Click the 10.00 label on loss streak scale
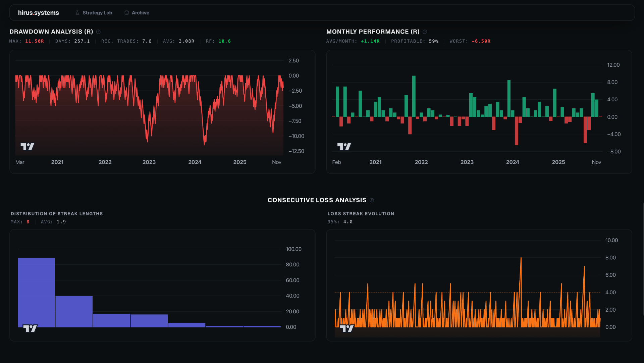This screenshot has width=644, height=363. [x=611, y=241]
